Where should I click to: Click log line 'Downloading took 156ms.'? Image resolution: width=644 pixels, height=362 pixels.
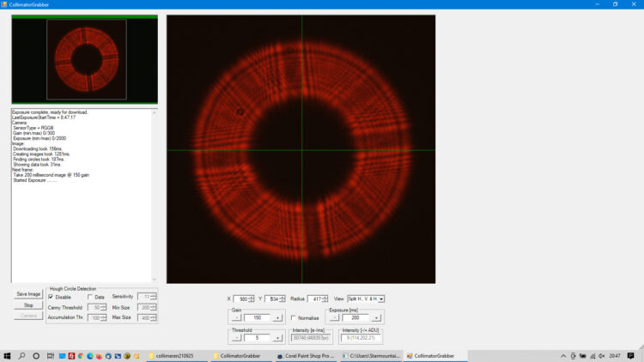[x=38, y=148]
